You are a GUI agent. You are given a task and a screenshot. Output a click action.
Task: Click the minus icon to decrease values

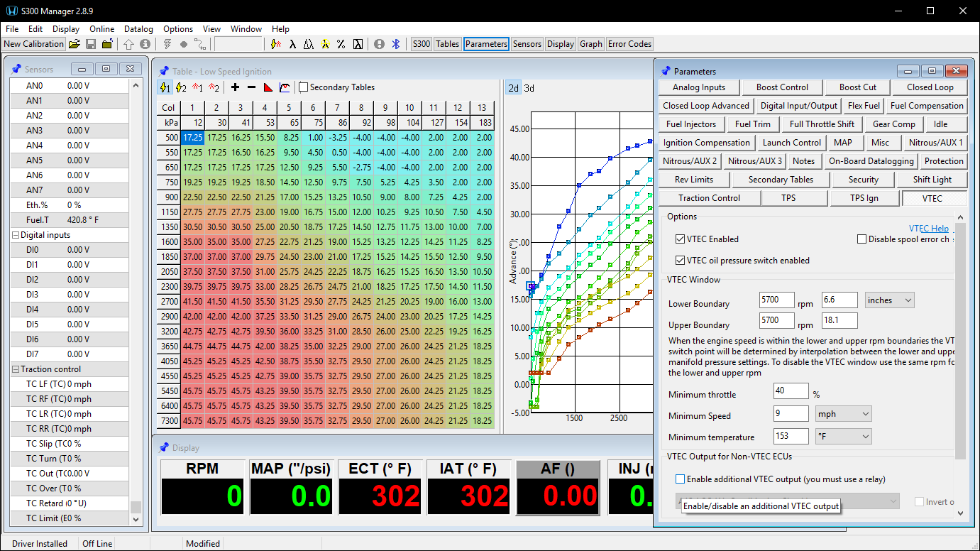point(251,87)
